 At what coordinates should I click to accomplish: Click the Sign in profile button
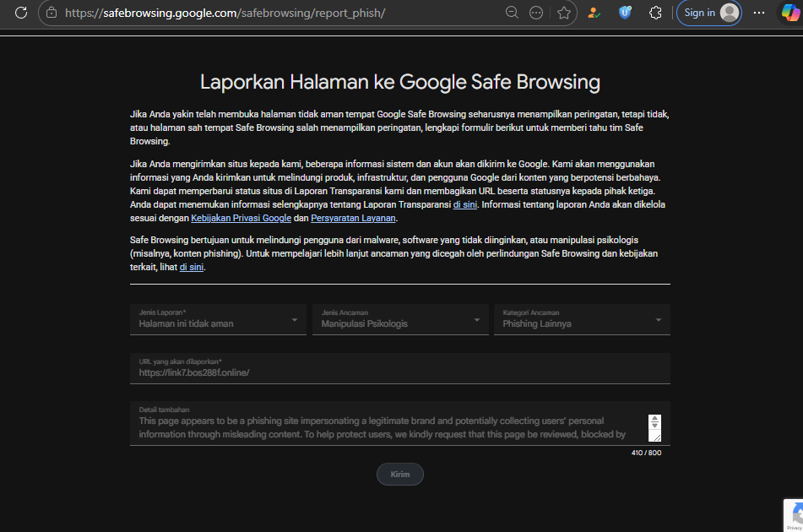(709, 13)
